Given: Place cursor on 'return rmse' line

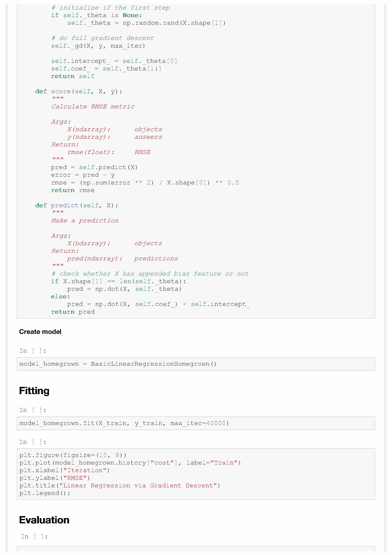Looking at the screenshot, I should click(73, 190).
